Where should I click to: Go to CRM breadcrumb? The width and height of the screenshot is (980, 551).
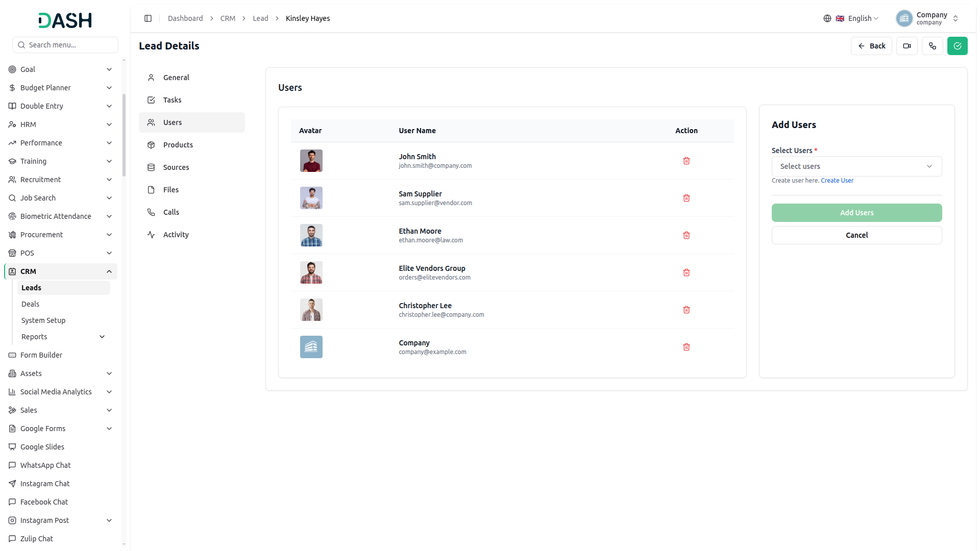[x=228, y=18]
